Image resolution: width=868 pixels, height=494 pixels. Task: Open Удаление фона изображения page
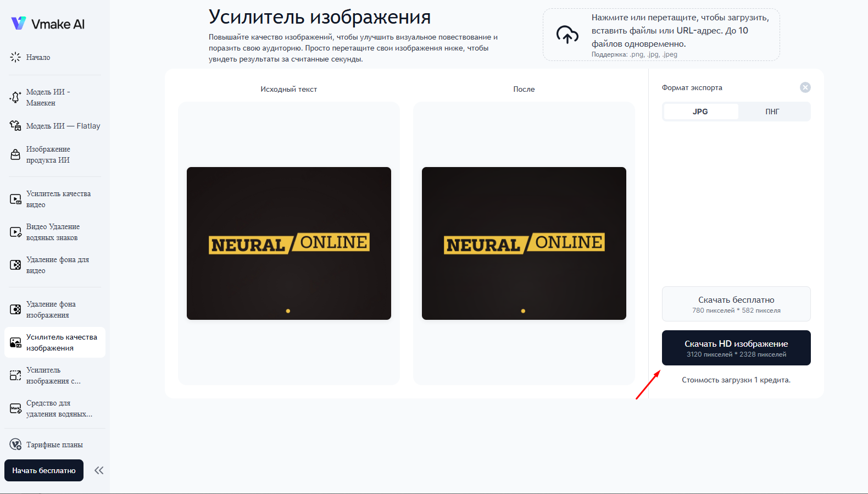click(x=55, y=309)
